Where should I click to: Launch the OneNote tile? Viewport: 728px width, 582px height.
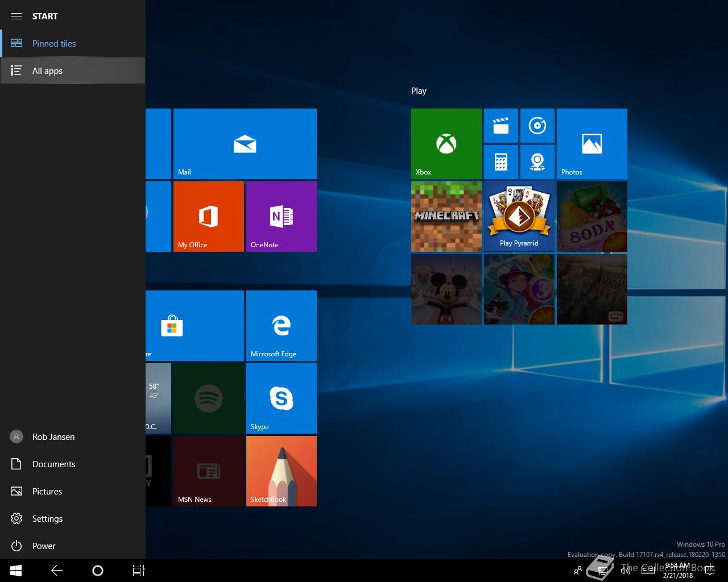click(282, 217)
